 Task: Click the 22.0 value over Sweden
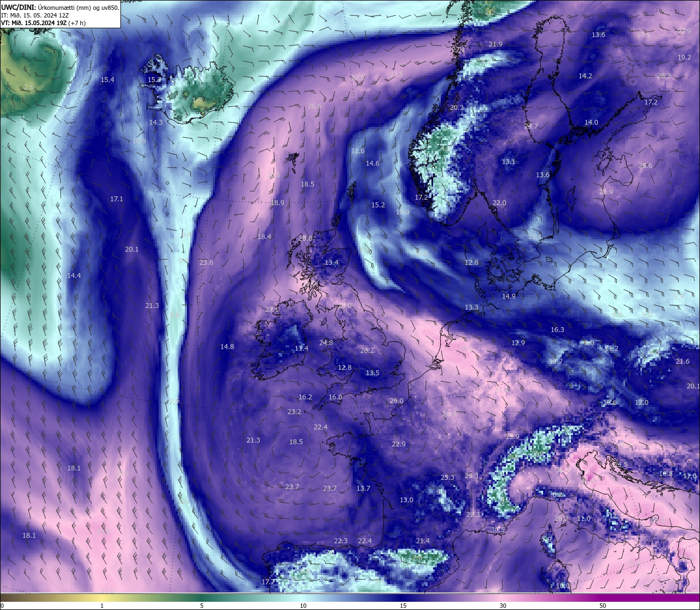pyautogui.click(x=499, y=203)
